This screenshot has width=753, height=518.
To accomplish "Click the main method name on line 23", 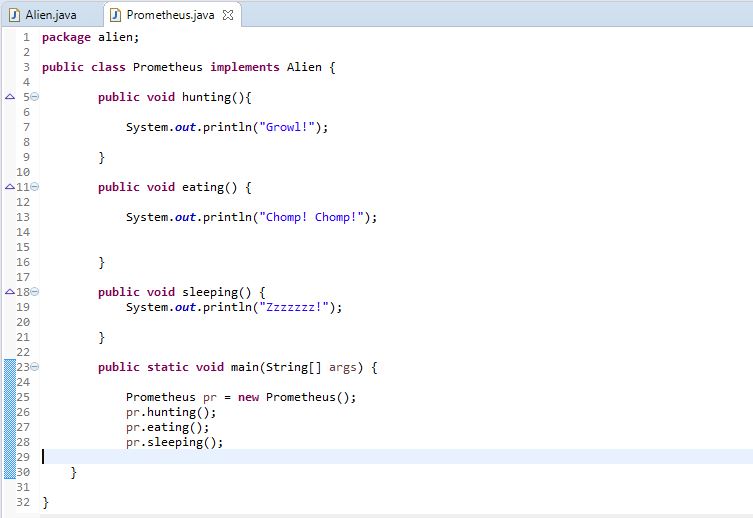I will 245,367.
